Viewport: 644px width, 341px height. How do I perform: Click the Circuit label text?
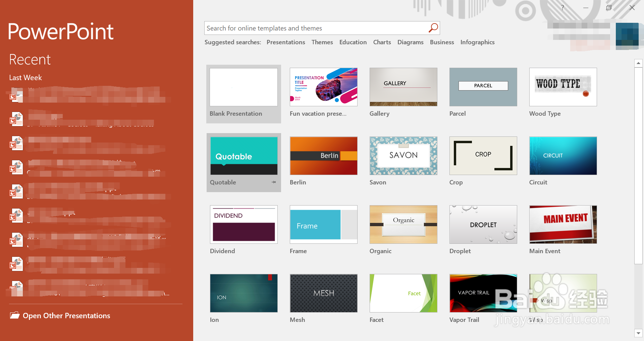(538, 182)
